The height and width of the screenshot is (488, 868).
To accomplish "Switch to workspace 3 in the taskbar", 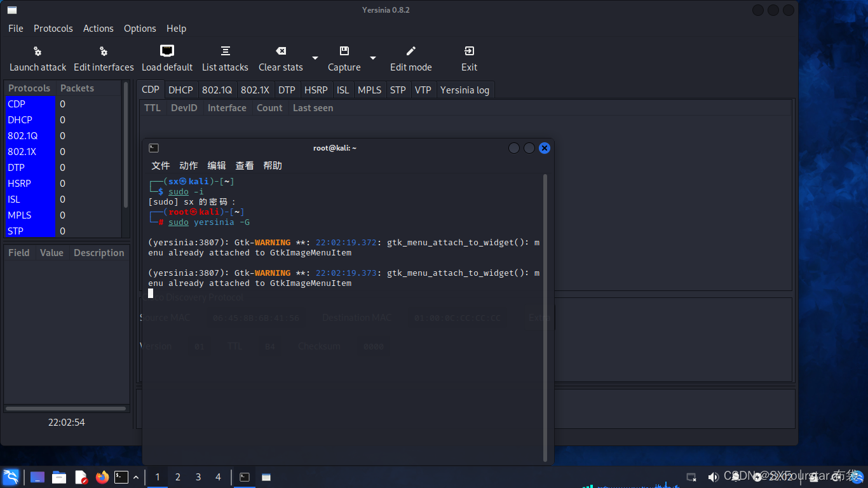I will [198, 477].
